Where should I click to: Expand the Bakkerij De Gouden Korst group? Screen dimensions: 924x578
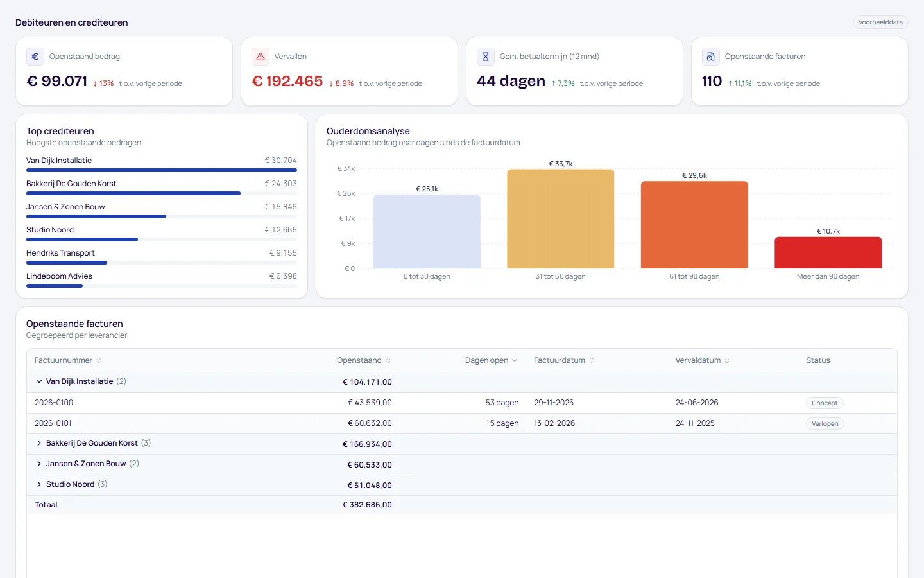pos(39,443)
